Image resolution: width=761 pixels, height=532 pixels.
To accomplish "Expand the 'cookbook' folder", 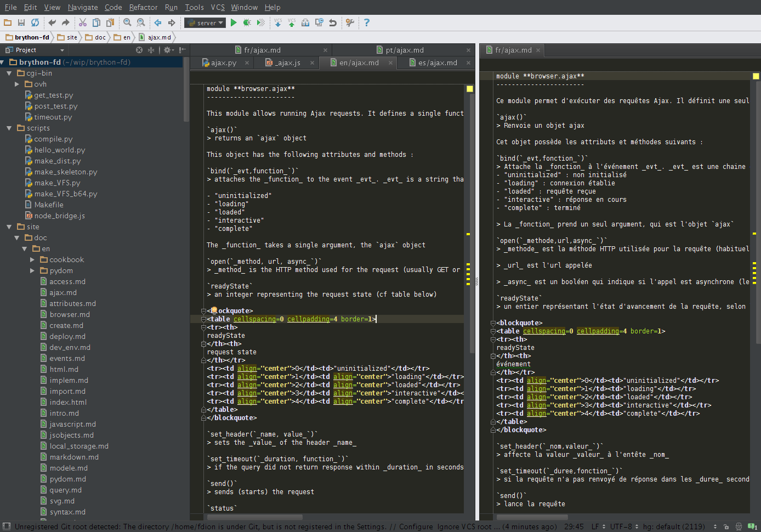I will point(33,259).
